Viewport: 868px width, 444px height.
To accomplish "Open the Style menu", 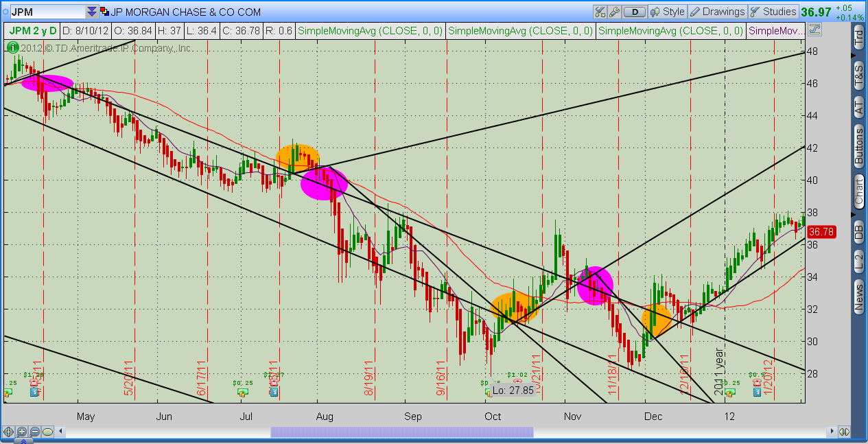I will point(668,12).
